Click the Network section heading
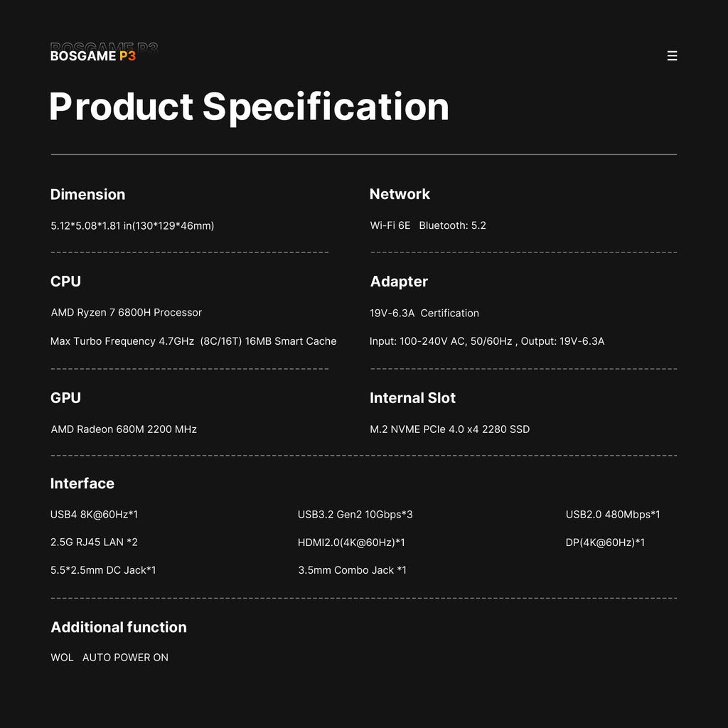This screenshot has height=728, width=728. click(x=400, y=194)
